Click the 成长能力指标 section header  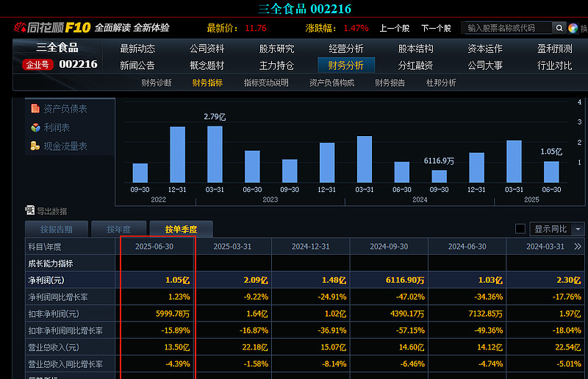pos(51,263)
